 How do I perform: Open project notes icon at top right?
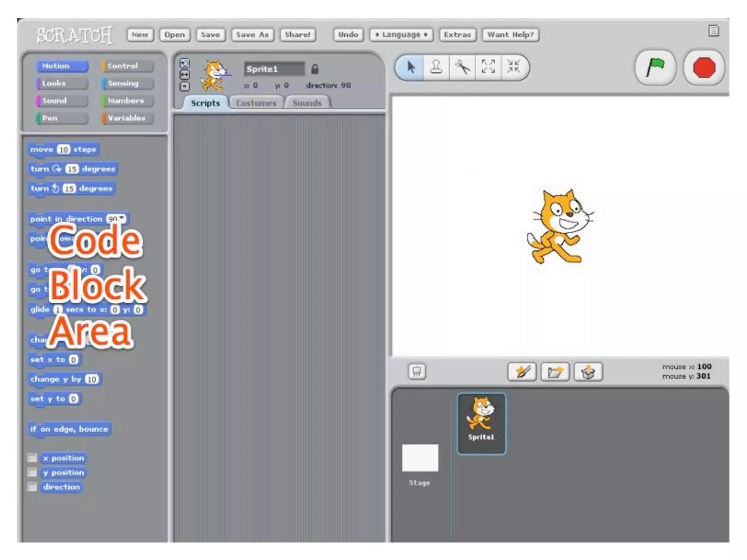click(713, 31)
